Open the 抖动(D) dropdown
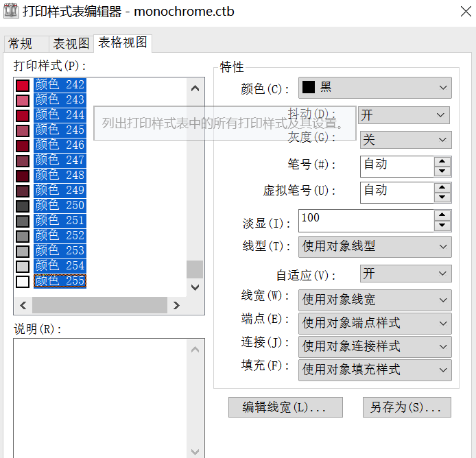 [x=404, y=115]
